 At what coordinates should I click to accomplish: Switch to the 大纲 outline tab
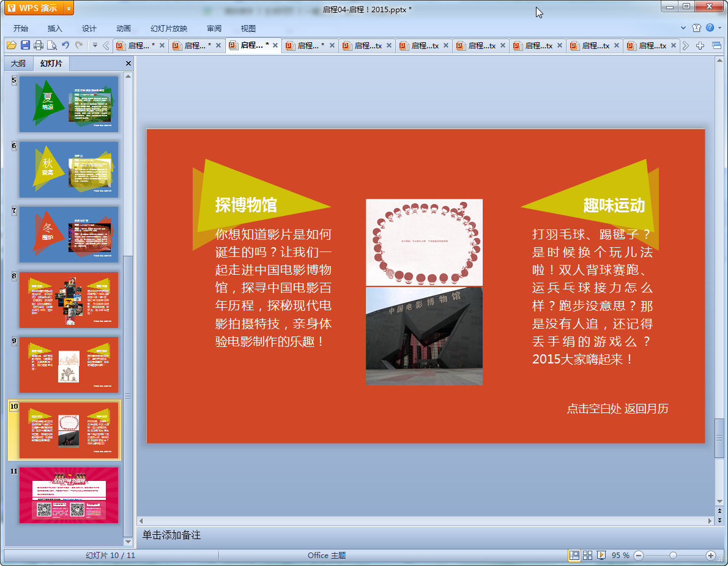[18, 63]
